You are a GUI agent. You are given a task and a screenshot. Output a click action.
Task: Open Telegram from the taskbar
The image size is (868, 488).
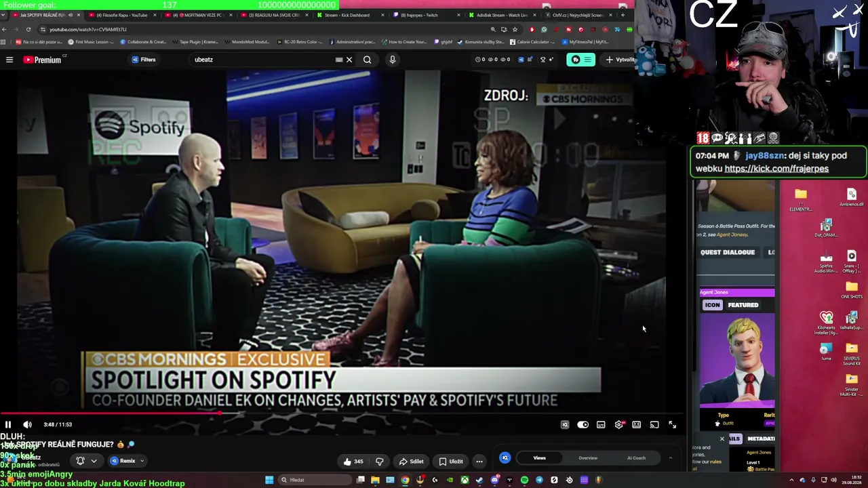(x=539, y=481)
